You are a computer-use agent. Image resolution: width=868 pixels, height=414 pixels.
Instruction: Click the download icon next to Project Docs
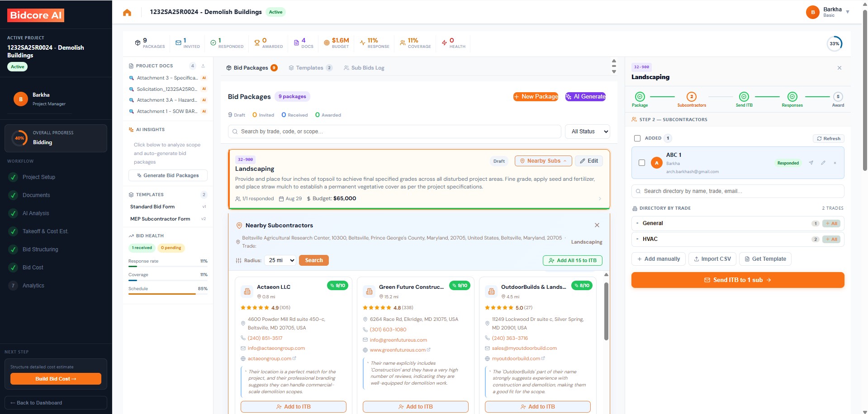click(x=203, y=66)
